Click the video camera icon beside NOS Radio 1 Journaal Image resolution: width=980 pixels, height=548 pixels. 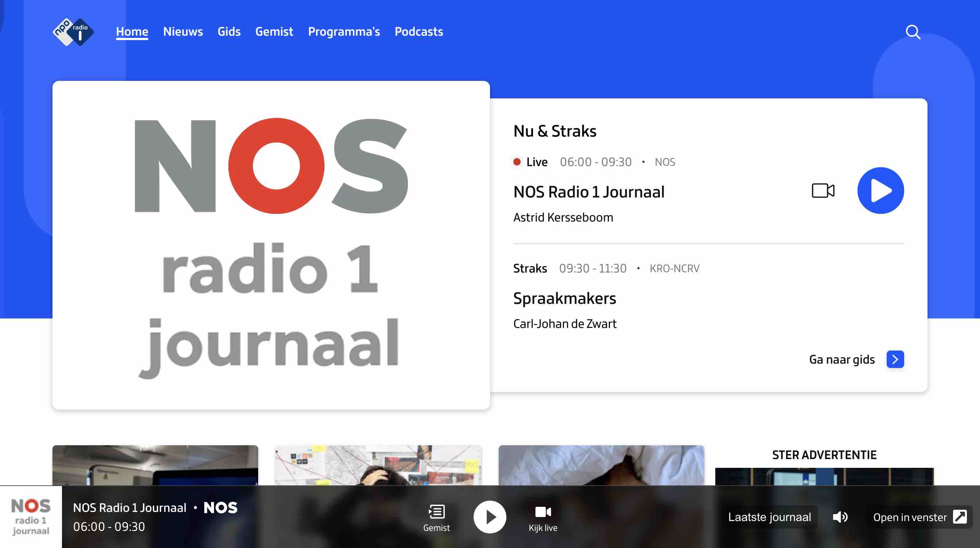pyautogui.click(x=823, y=191)
